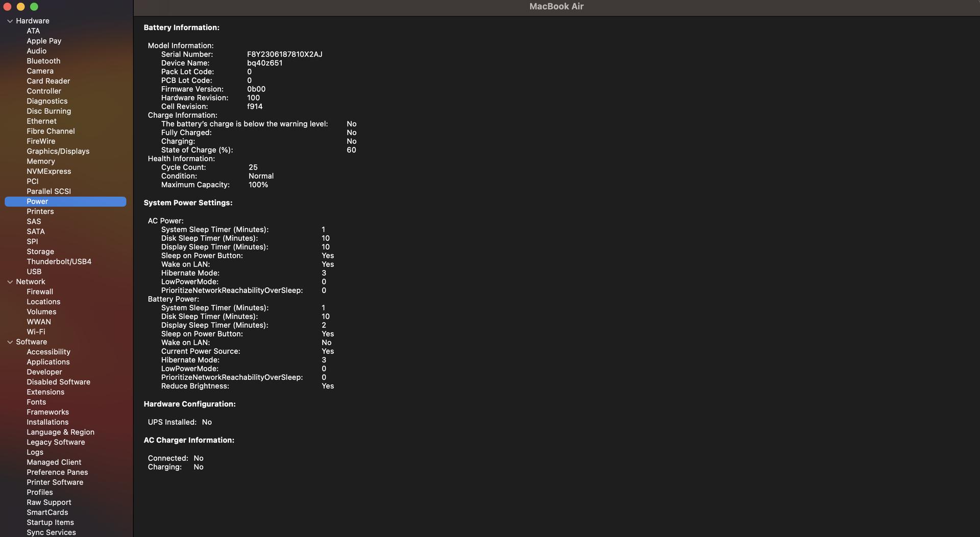Select Thunderbolt/USB4 entry
Viewport: 980px width, 537px height.
59,262
